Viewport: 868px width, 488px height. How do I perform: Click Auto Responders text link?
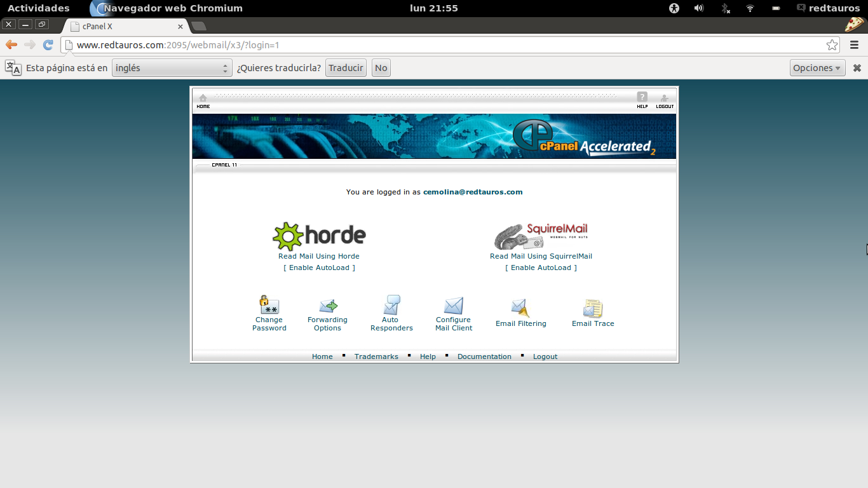click(391, 324)
